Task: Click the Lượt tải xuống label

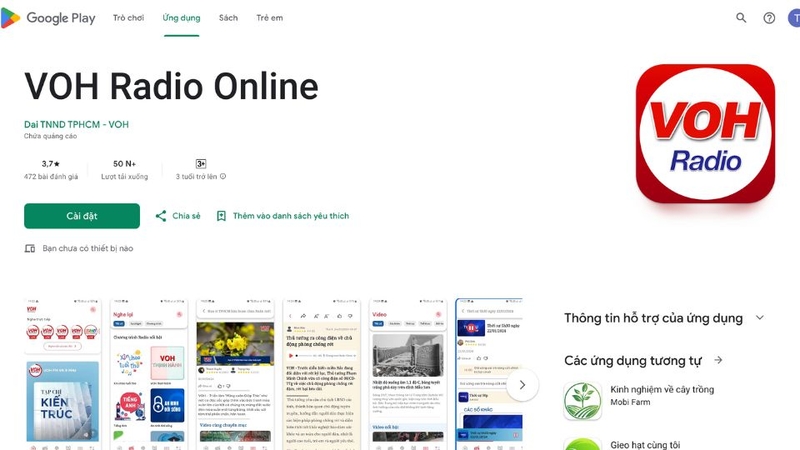Action: [124, 177]
